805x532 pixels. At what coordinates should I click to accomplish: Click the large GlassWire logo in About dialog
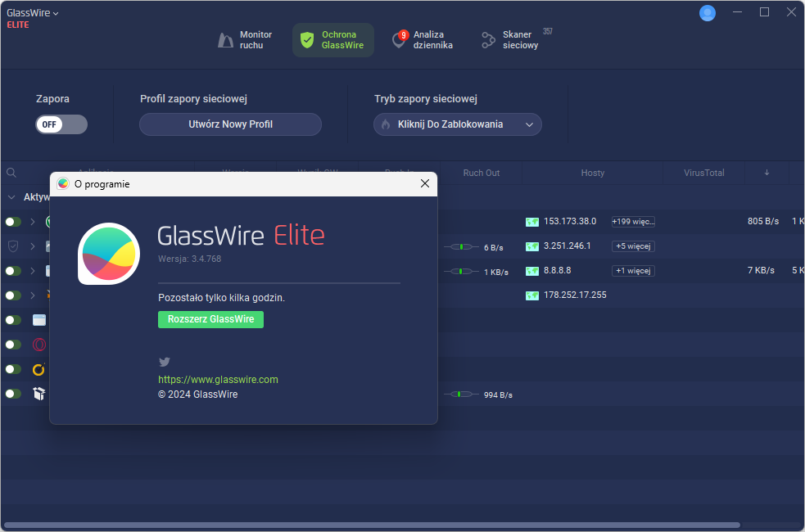pyautogui.click(x=109, y=254)
